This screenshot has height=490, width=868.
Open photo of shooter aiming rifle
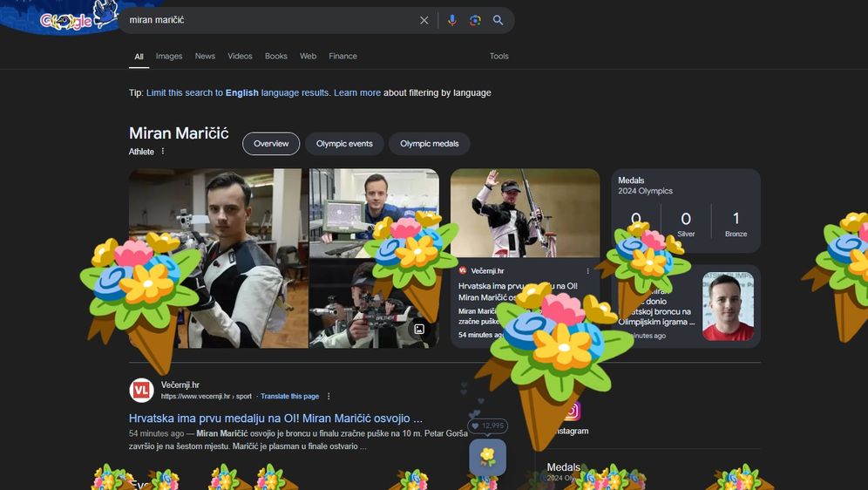pos(374,303)
